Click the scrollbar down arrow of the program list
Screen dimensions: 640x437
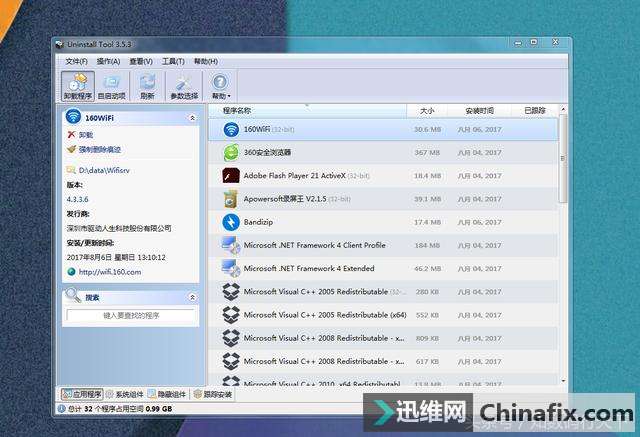point(563,381)
